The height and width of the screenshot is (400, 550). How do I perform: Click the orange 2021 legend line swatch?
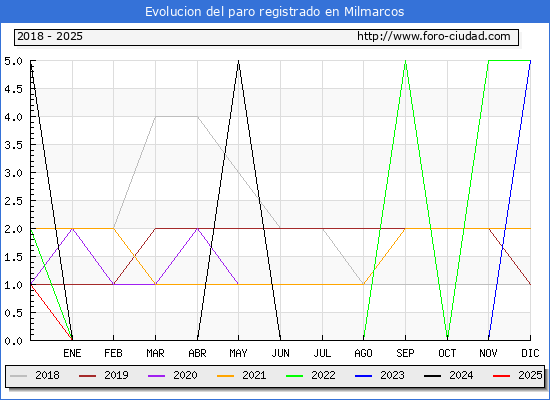(x=226, y=376)
